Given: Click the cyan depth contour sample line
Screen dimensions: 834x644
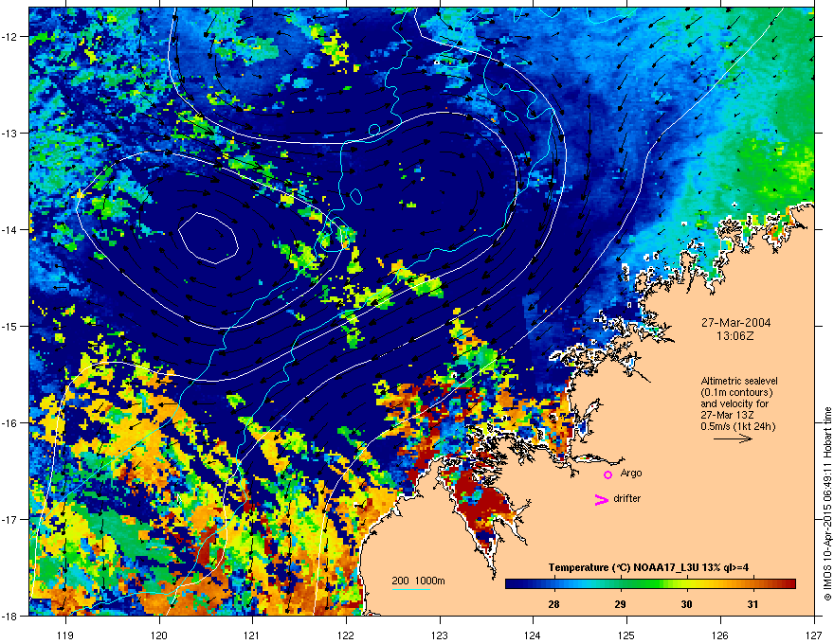Looking at the screenshot, I should pyautogui.click(x=410, y=589).
